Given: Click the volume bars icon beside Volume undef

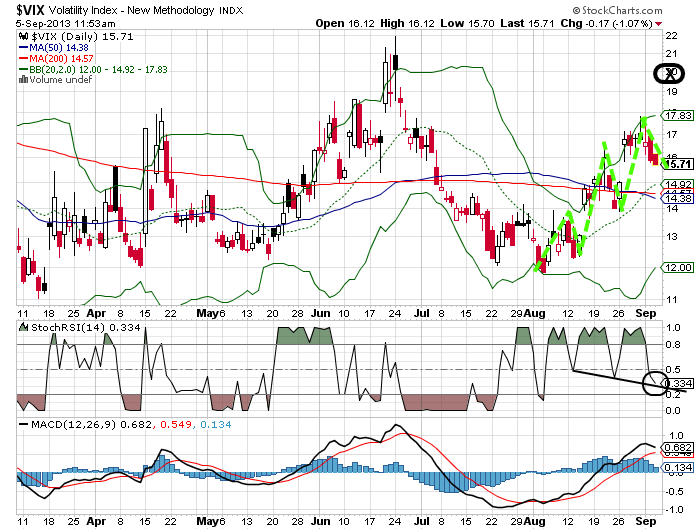Looking at the screenshot, I should click(x=23, y=79).
